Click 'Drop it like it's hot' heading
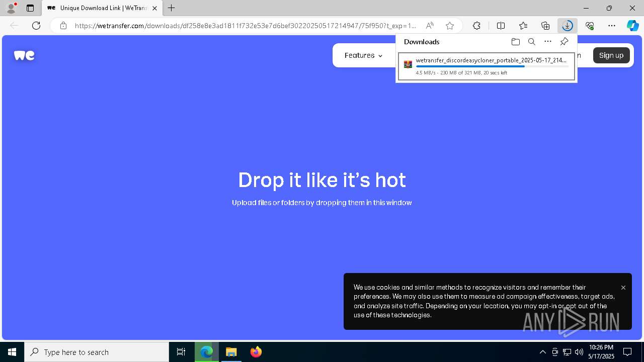 coord(322,180)
